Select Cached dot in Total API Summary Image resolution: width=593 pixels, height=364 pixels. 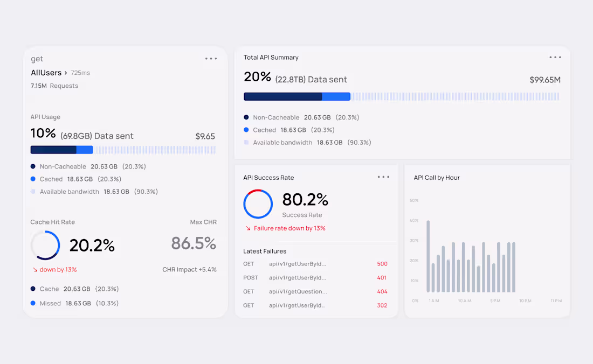point(246,130)
